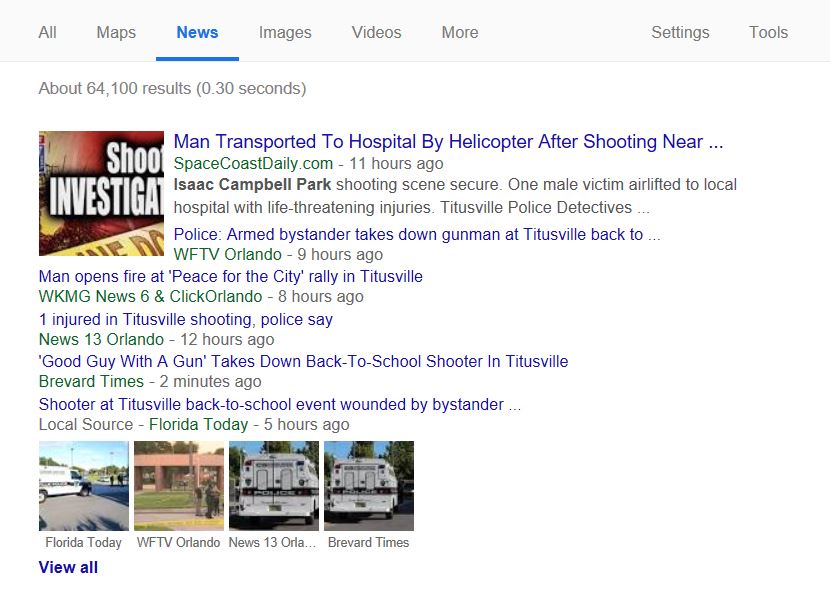
Task: Click the 'Brevard Times' thumbnail caption
Action: point(368,543)
